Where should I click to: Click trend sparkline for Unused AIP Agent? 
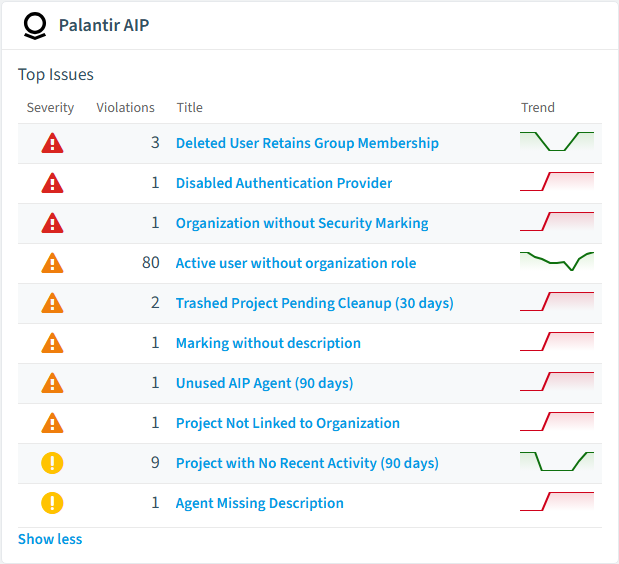point(557,382)
